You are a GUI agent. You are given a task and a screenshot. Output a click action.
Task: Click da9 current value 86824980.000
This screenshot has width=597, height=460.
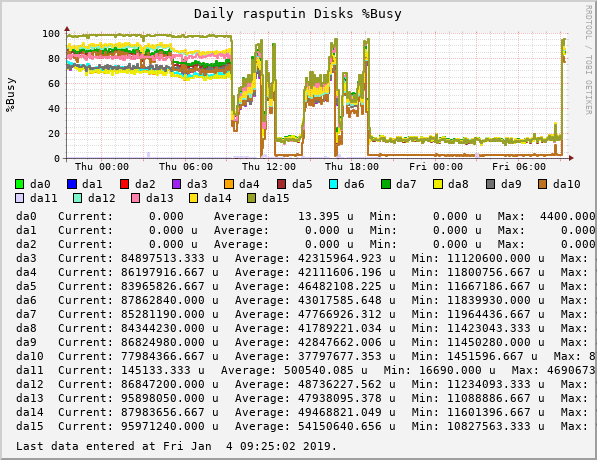(x=163, y=342)
